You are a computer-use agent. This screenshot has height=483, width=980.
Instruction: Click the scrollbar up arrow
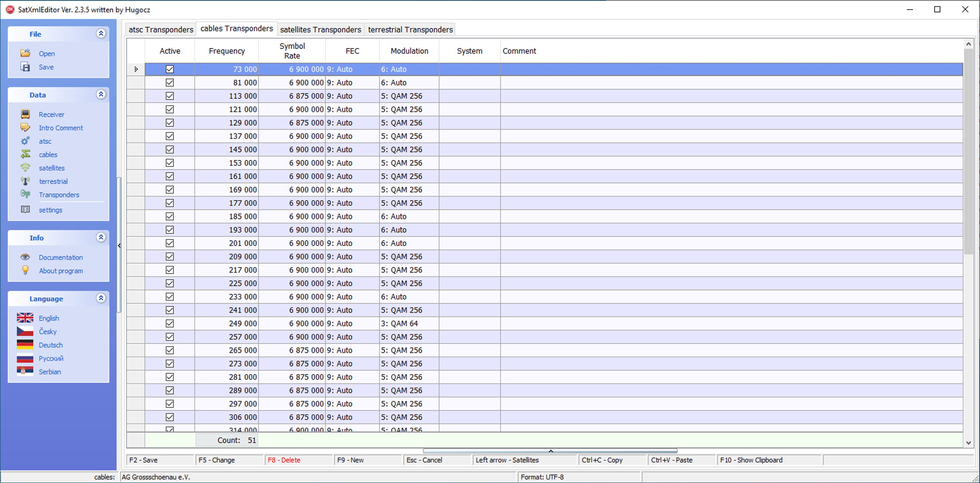968,44
